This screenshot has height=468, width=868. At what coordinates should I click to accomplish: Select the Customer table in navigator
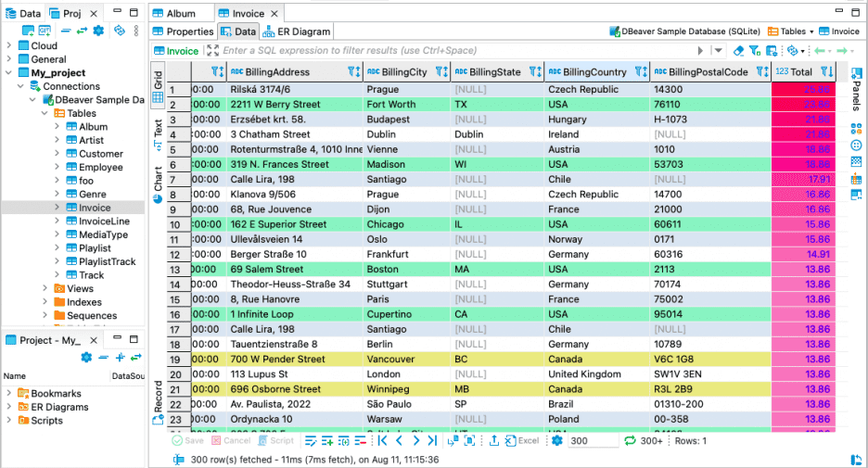tap(100, 154)
